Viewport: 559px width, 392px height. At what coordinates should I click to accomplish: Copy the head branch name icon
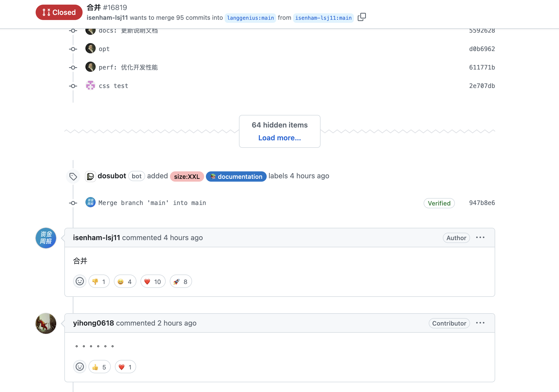(362, 17)
